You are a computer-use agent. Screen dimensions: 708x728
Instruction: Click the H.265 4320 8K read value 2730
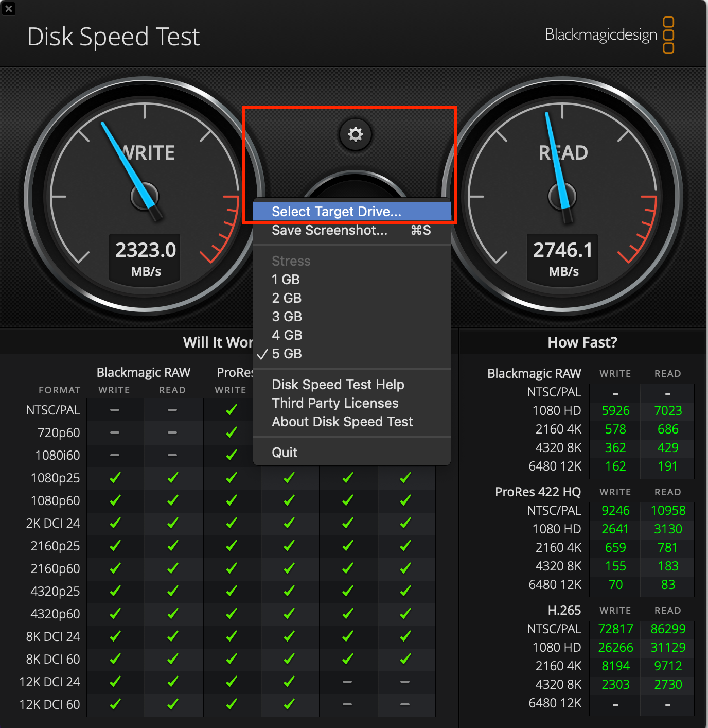click(668, 685)
